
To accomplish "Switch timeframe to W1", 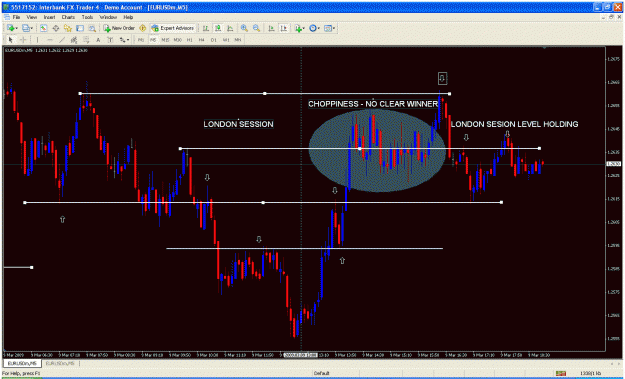I will [226, 40].
